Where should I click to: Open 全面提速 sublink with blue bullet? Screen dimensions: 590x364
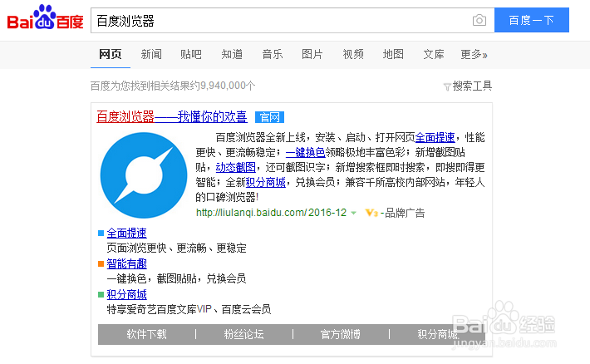pyautogui.click(x=127, y=233)
